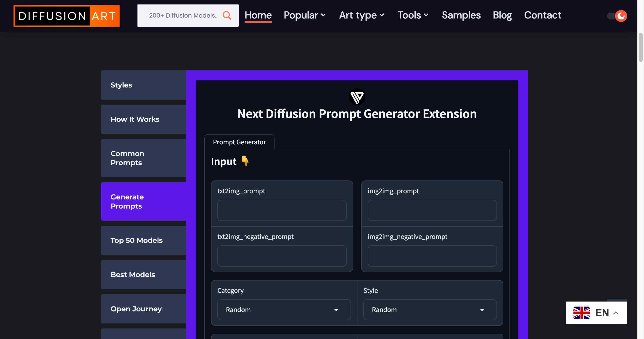Click the img2img_prompt text field

pyautogui.click(x=432, y=210)
